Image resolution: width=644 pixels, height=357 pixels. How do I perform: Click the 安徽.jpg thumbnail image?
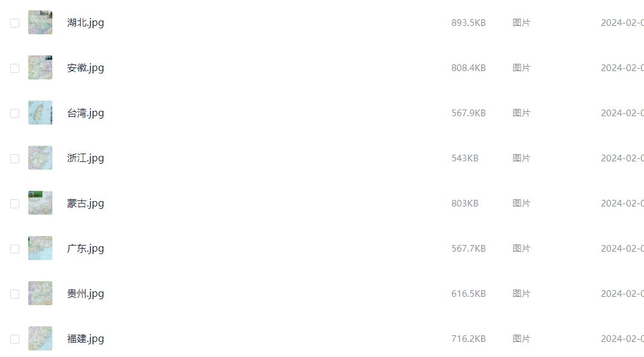point(40,67)
